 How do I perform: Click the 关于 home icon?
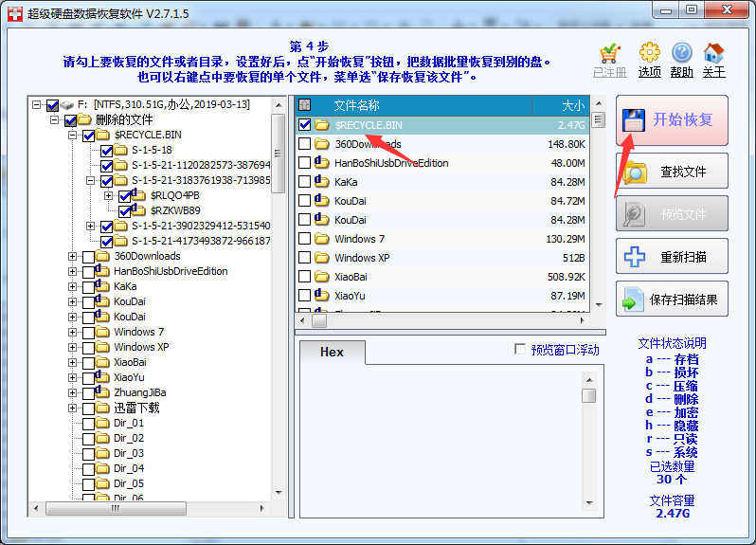(x=713, y=53)
